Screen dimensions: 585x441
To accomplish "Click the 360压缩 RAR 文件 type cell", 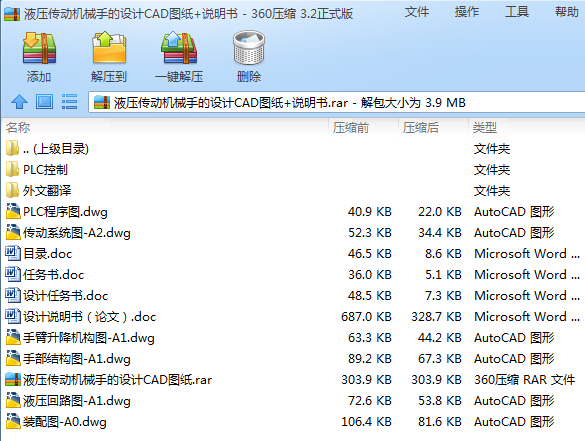I will tap(525, 380).
